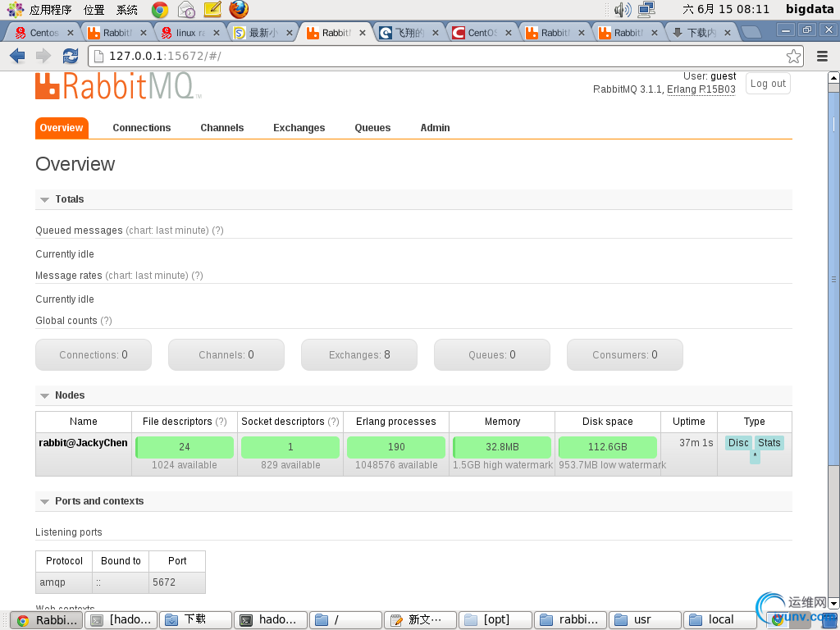The image size is (840, 630).
Task: Click the Channels: 0 count button
Action: point(226,354)
